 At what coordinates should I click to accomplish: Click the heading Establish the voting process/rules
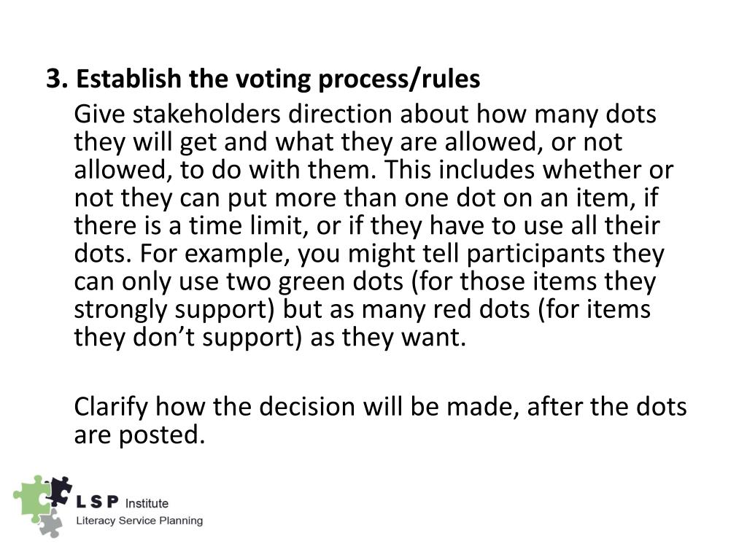[278, 79]
